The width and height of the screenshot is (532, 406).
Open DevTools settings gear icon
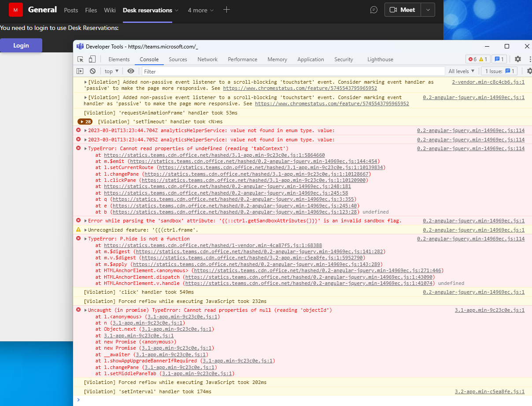pos(518,59)
